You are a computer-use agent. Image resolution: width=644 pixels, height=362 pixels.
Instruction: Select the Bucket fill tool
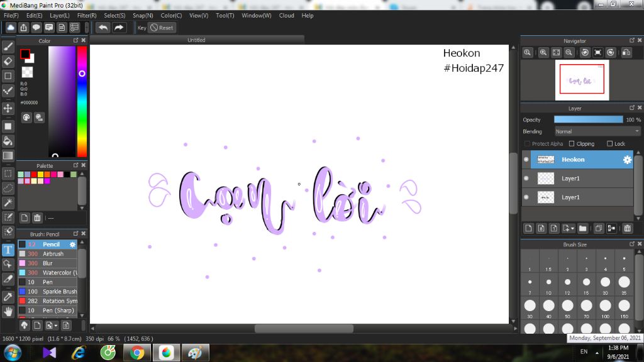coord(8,141)
